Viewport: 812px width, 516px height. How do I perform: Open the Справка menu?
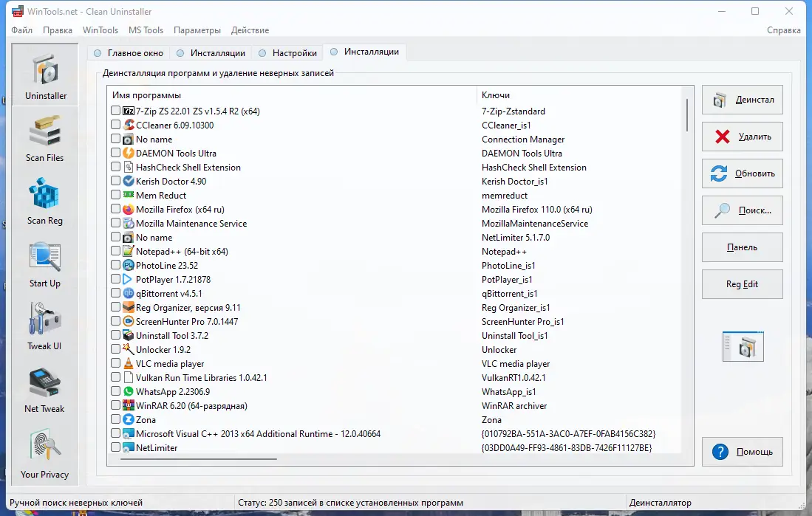click(783, 30)
